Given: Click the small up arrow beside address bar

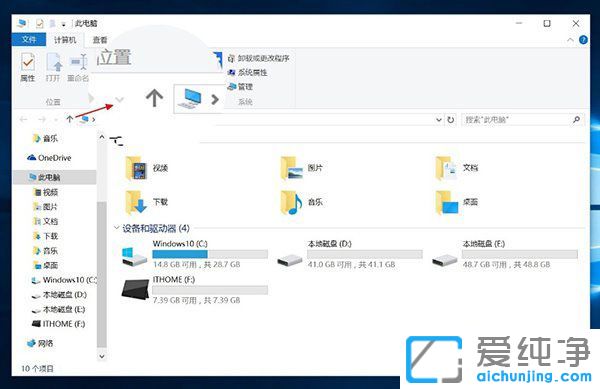Looking at the screenshot, I should tap(69, 119).
